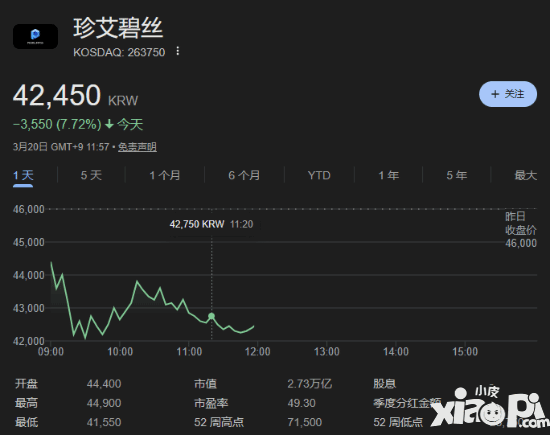Select the 1 天 time range tab
Image resolution: width=550 pixels, height=435 pixels.
(x=23, y=175)
